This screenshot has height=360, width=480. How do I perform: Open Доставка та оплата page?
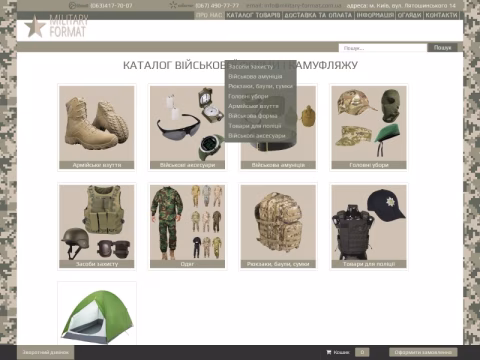[x=318, y=15]
